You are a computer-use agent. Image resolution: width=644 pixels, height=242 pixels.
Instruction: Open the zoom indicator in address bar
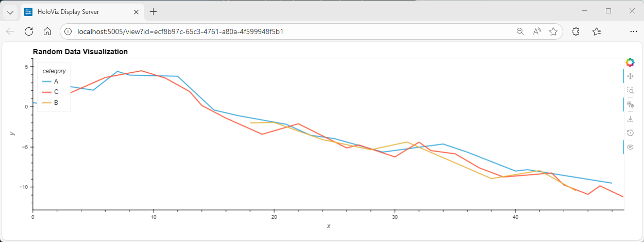[x=520, y=31]
